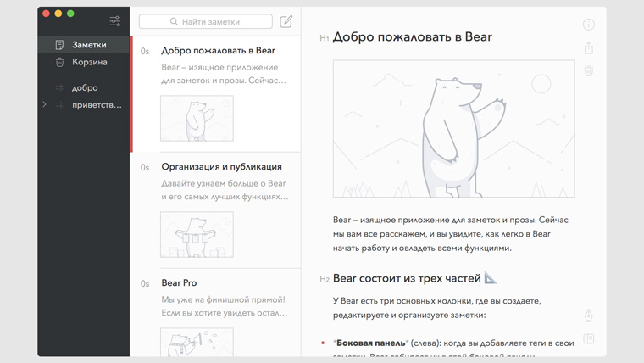
Task: Close window with red button
Action: [x=46, y=14]
